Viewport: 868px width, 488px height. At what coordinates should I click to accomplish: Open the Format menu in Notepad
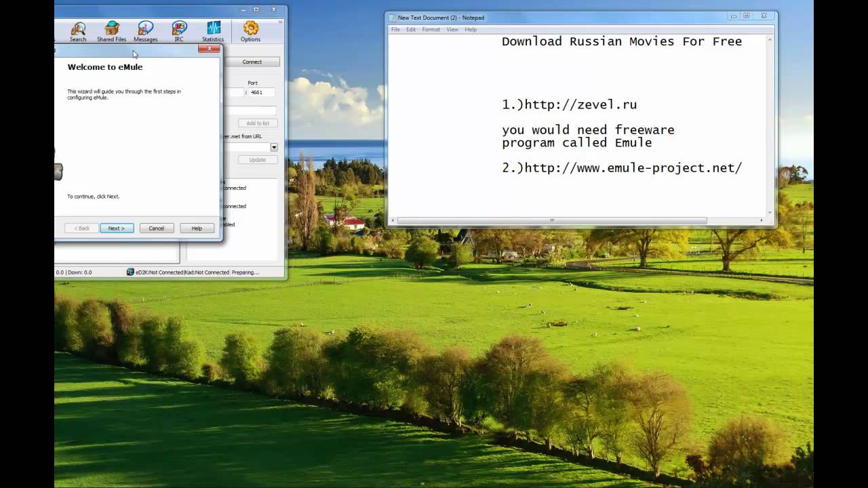point(431,30)
